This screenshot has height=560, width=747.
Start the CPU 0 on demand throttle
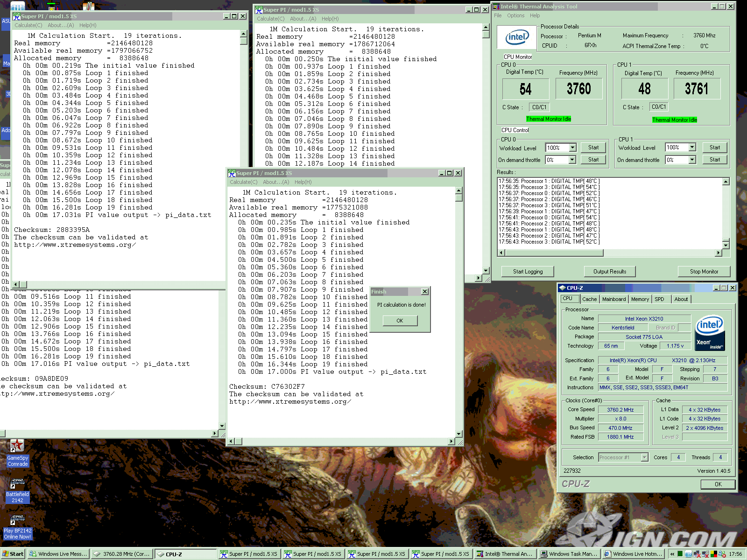(x=593, y=160)
